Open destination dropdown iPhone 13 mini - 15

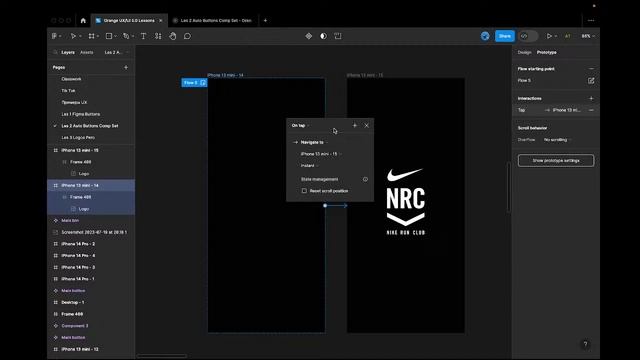(321, 154)
